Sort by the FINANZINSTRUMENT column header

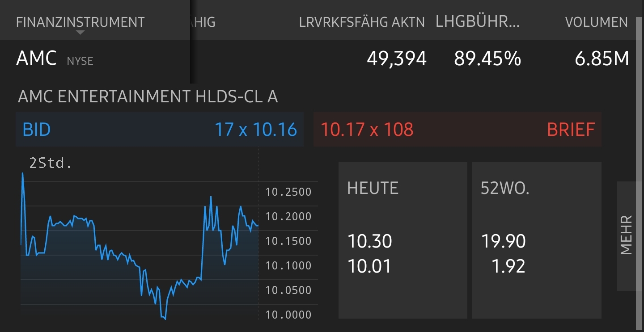80,22
